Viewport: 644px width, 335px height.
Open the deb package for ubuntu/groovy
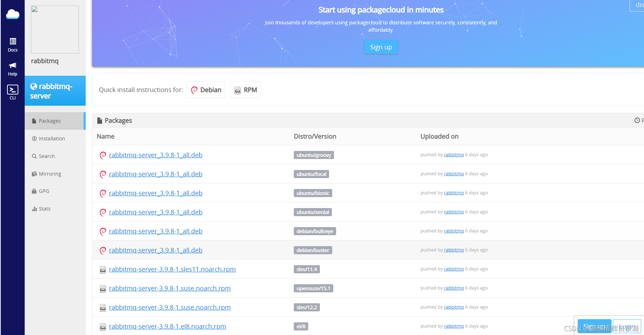point(156,155)
